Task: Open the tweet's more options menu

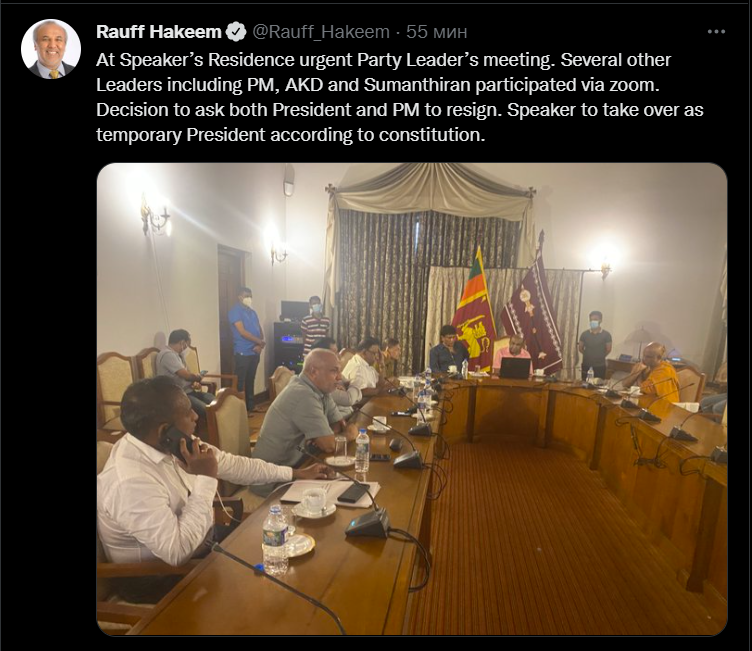Action: [715, 32]
